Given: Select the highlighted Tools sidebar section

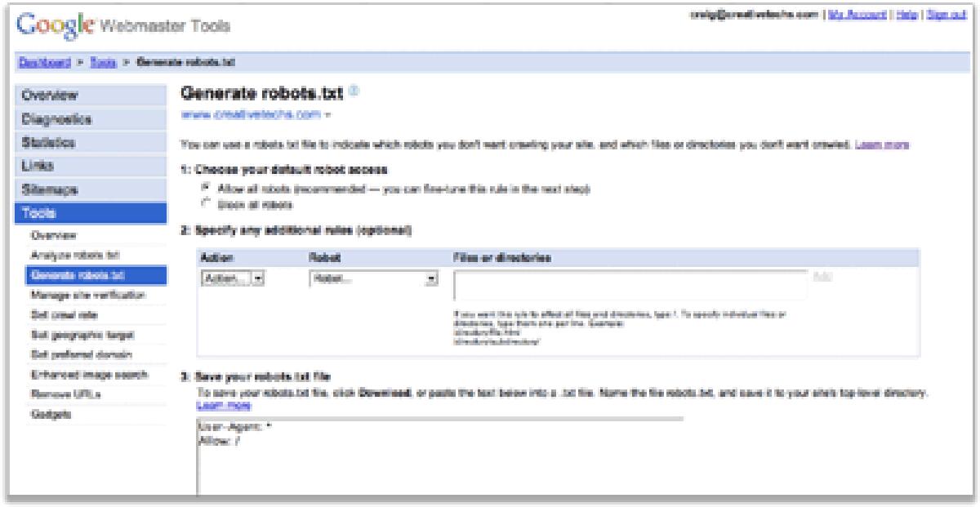Looking at the screenshot, I should click(x=90, y=213).
